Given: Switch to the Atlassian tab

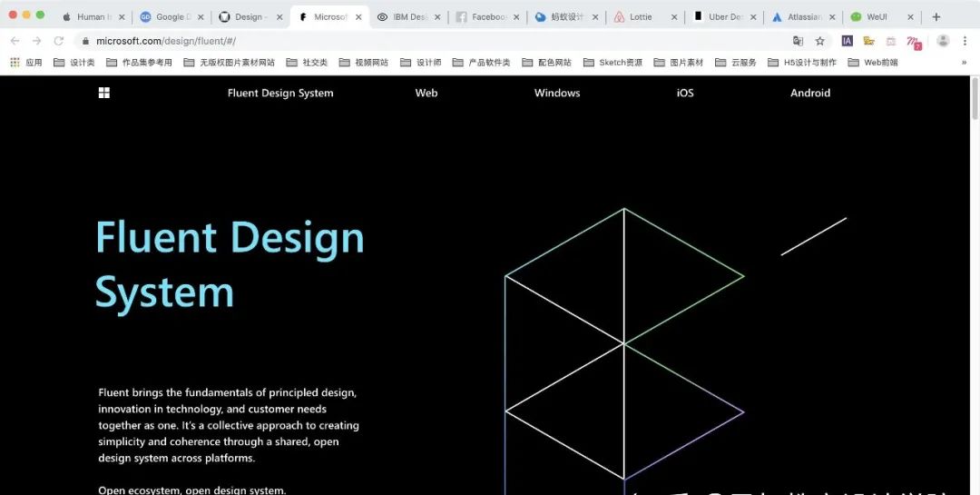Looking at the screenshot, I should point(803,17).
